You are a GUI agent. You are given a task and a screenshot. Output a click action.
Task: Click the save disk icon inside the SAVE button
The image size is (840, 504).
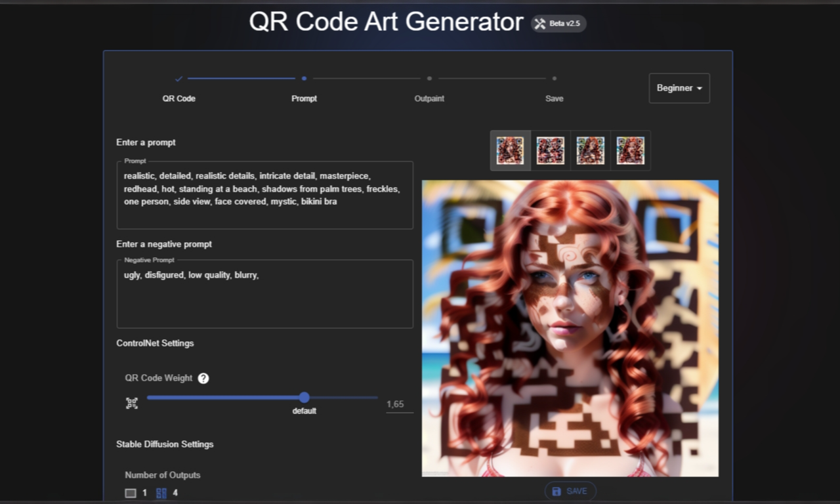(x=556, y=490)
